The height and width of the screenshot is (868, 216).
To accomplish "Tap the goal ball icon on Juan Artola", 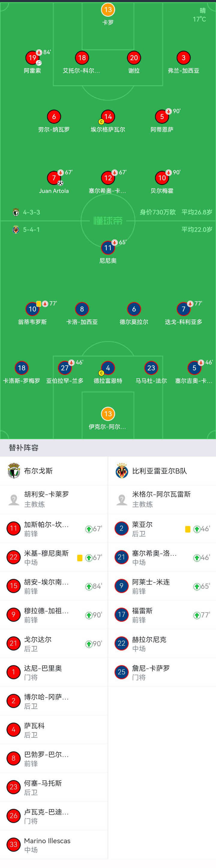I will coord(60,183).
